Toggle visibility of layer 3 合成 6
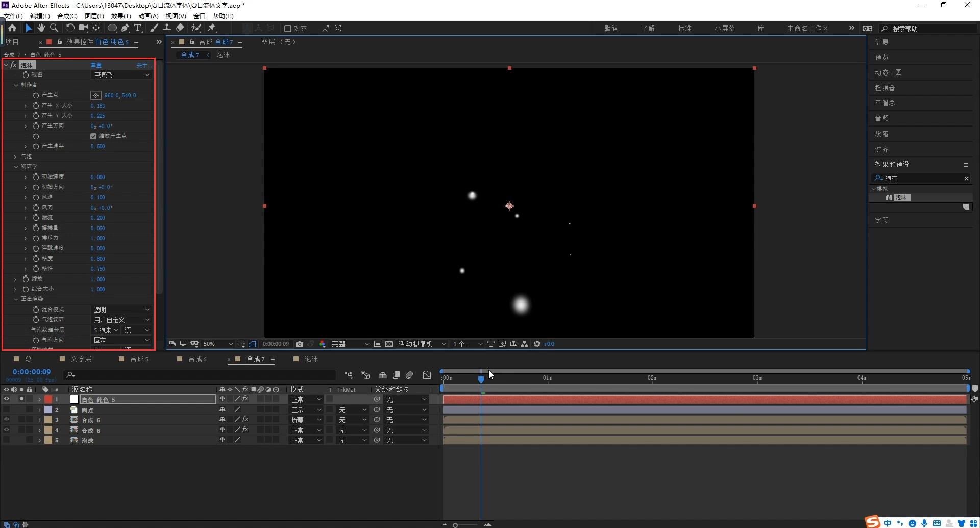Viewport: 980px width, 528px height. (7, 420)
